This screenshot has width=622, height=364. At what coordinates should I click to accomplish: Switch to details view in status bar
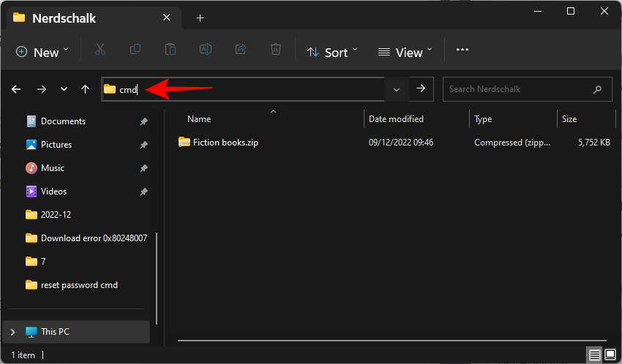click(594, 354)
